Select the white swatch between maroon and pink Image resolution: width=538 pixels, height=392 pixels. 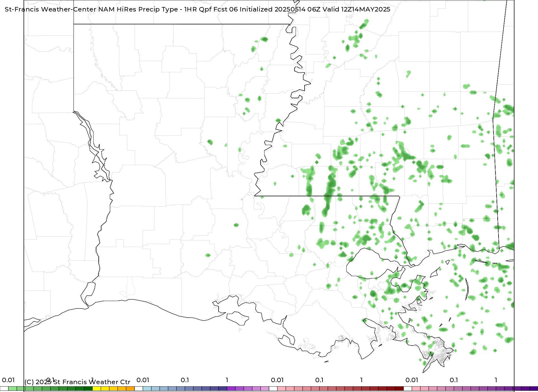click(408, 389)
